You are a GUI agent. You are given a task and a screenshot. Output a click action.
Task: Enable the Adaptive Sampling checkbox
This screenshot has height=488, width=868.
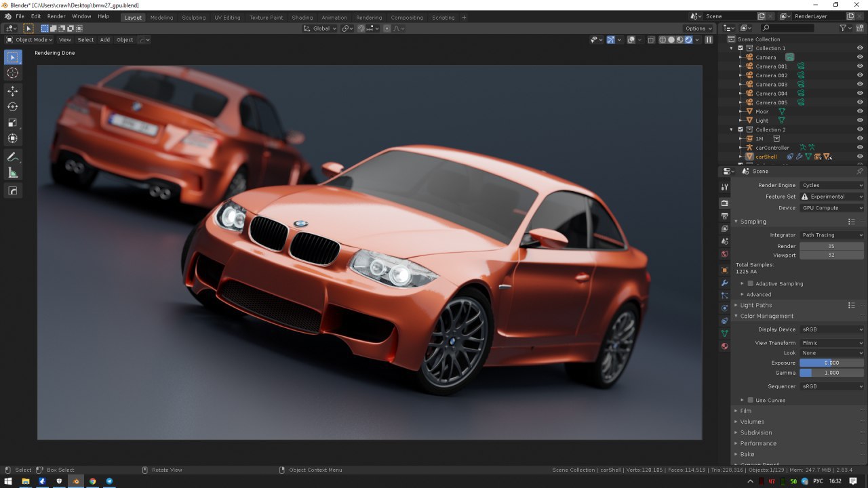(x=751, y=283)
